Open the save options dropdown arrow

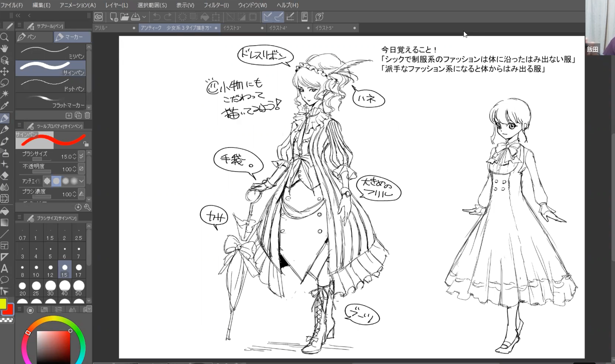click(144, 17)
